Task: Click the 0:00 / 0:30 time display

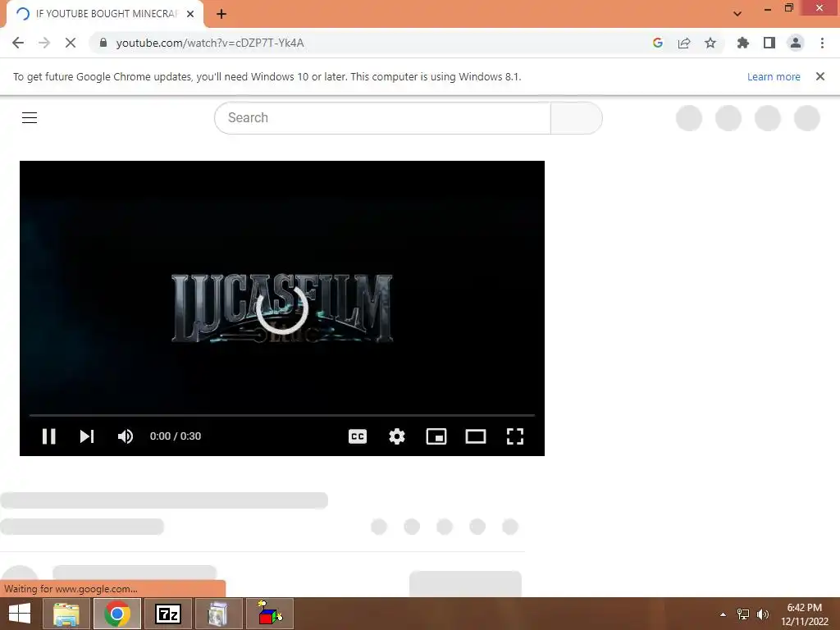Action: (176, 436)
